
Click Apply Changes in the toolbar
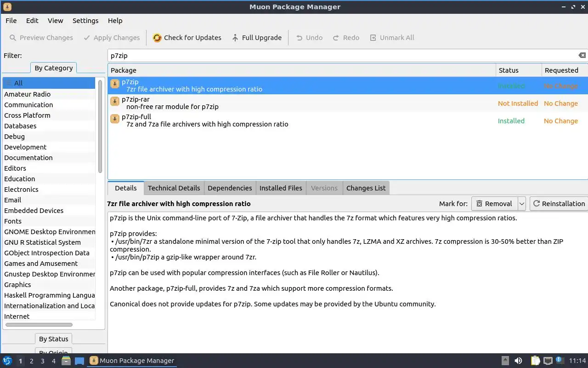pos(112,38)
